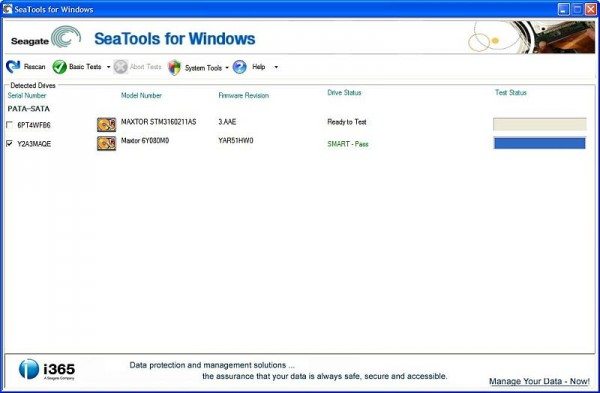The width and height of the screenshot is (600, 393).
Task: Click the Seagate swirl logo
Action: pos(66,37)
